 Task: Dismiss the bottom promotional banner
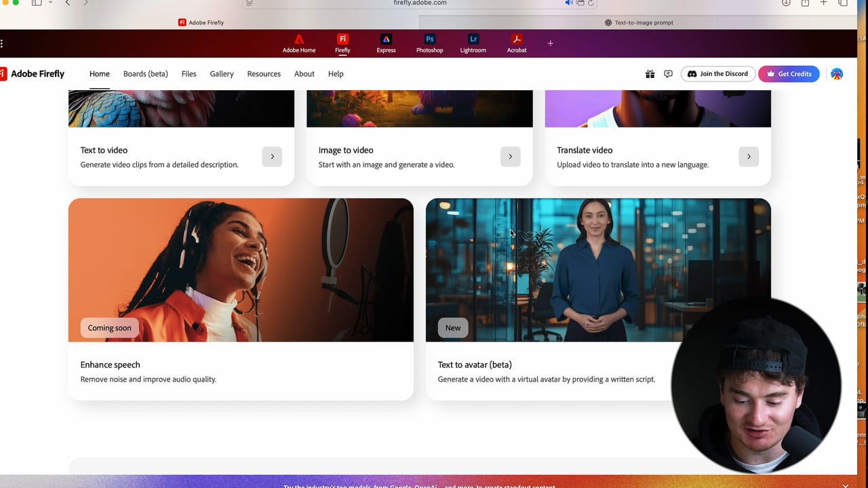point(845,485)
